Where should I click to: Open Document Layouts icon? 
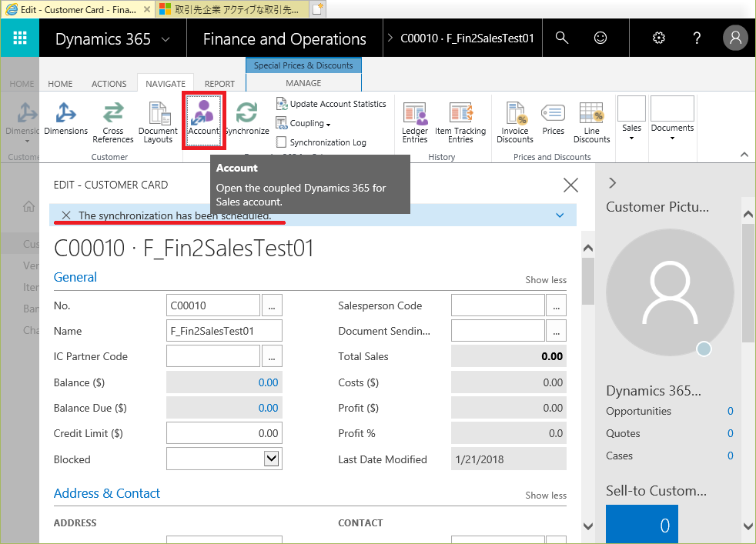(x=158, y=122)
